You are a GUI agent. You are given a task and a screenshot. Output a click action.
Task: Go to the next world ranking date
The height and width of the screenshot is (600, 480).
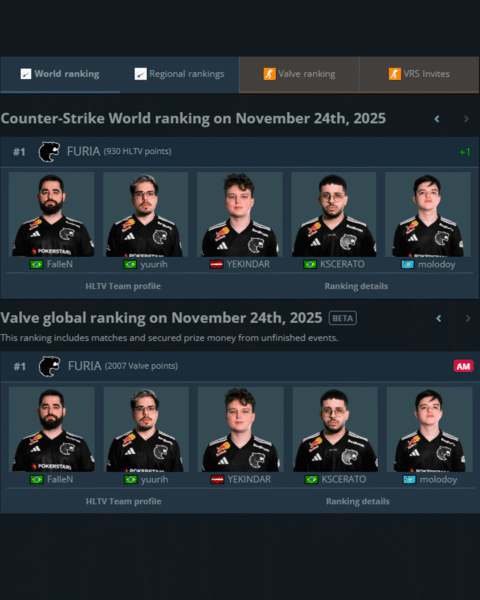[466, 119]
